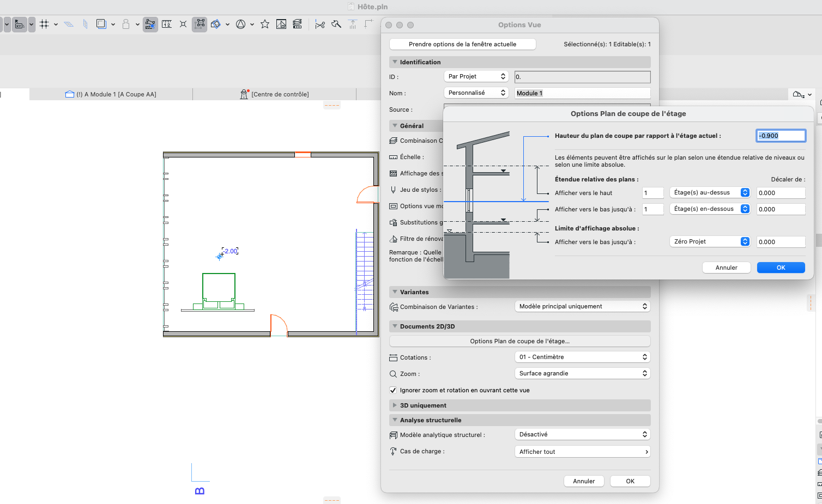The image size is (822, 504).
Task: Open the layers stack icon
Action: [297, 24]
